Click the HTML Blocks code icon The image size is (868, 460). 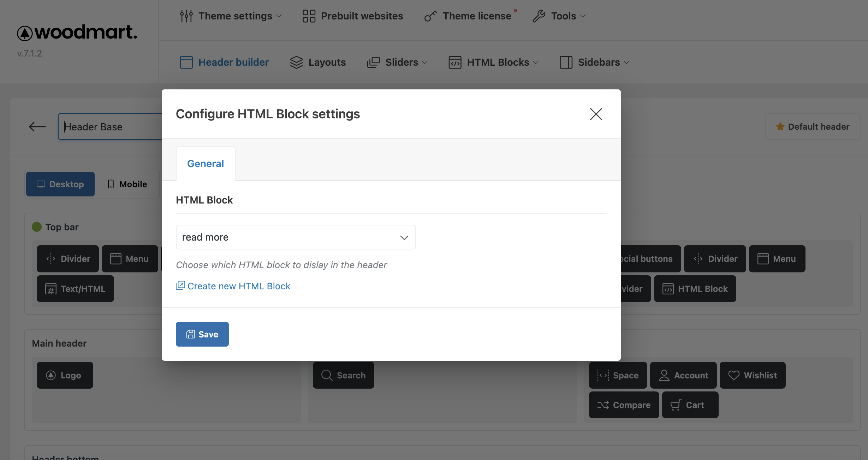pyautogui.click(x=455, y=62)
